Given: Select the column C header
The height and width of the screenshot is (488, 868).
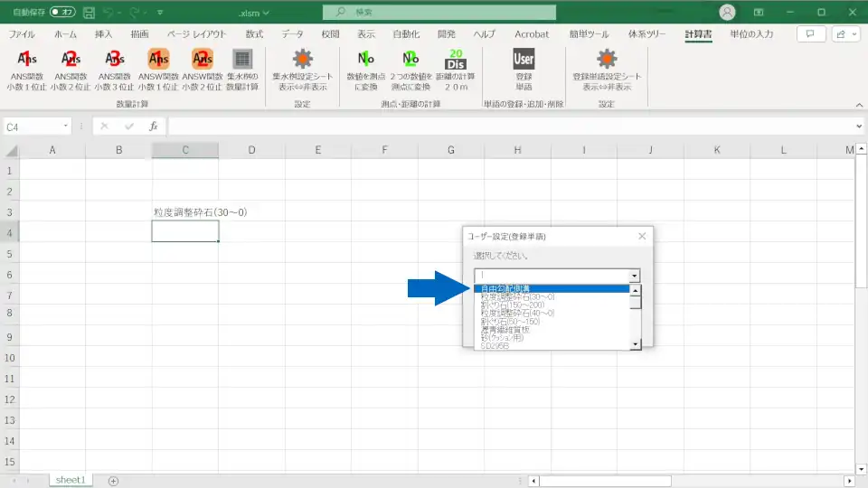Looking at the screenshot, I should (185, 150).
